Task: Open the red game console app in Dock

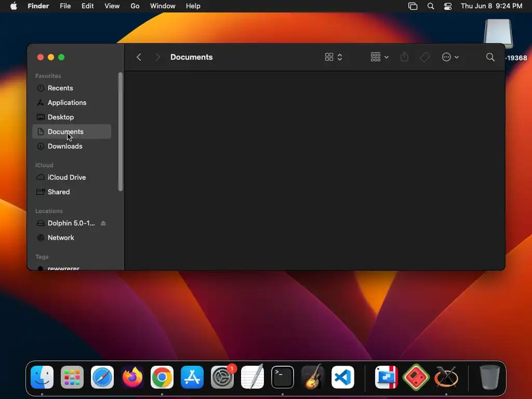Action: point(416,377)
